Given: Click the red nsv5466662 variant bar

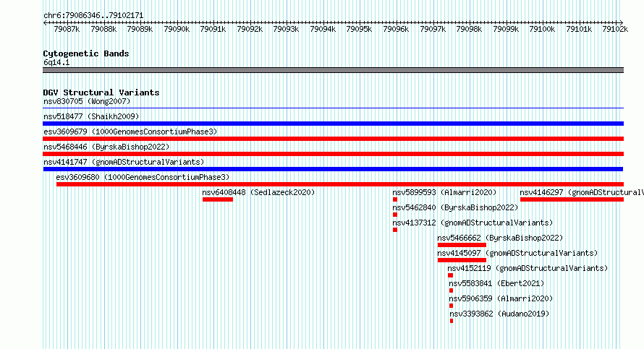Looking at the screenshot, I should point(462,245).
